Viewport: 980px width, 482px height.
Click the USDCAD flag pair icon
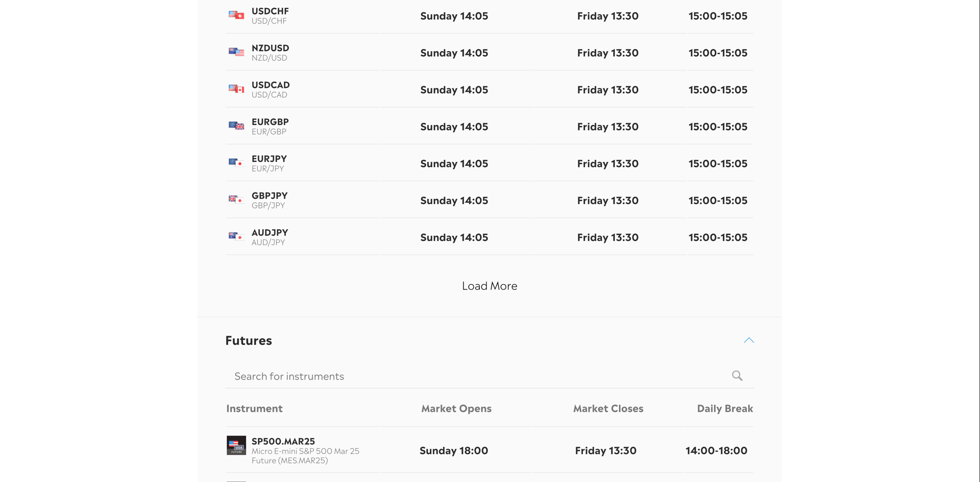236,89
